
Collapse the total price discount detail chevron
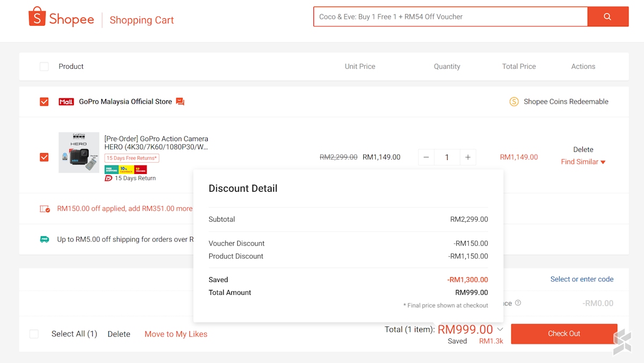500,329
